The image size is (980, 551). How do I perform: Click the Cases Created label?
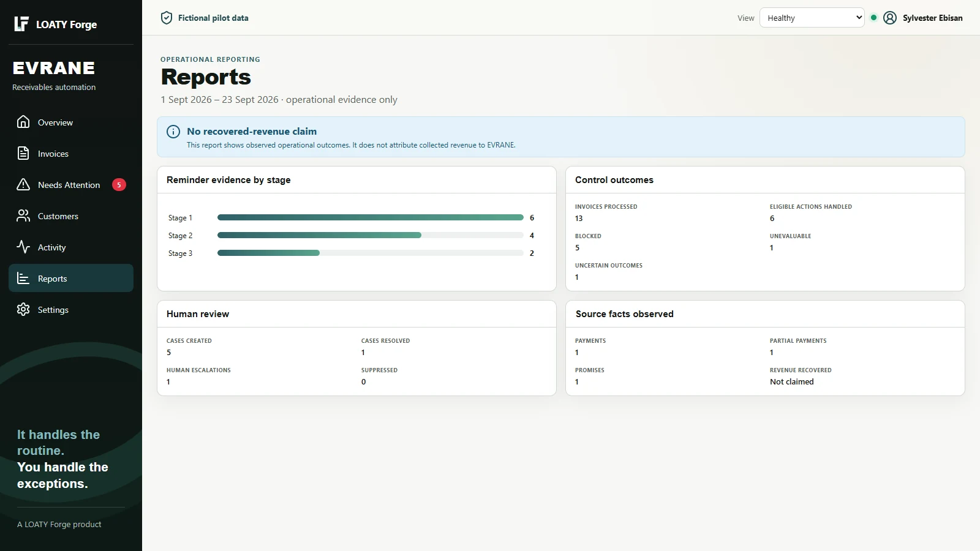[x=189, y=340]
